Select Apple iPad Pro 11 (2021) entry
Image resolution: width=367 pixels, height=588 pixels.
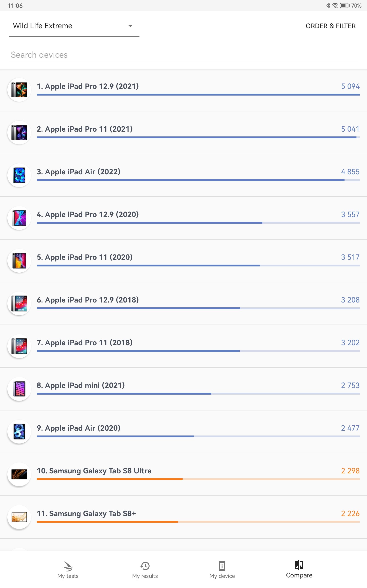tap(183, 133)
